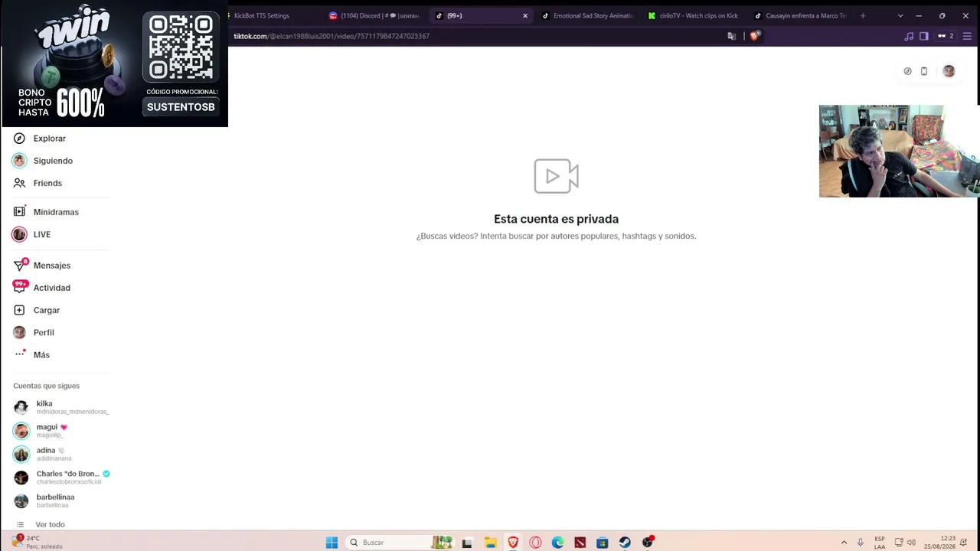Open the Siguiendo link
This screenshot has width=980, height=551.
[53, 161]
